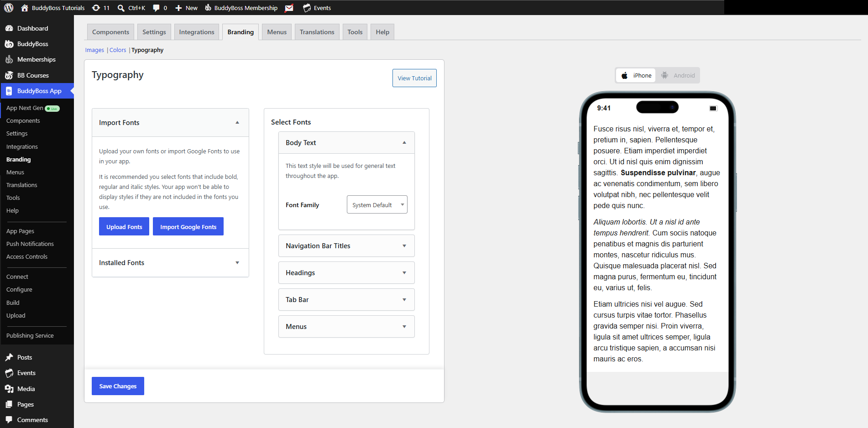Click Upload Fonts button
868x428 pixels.
[x=124, y=226]
